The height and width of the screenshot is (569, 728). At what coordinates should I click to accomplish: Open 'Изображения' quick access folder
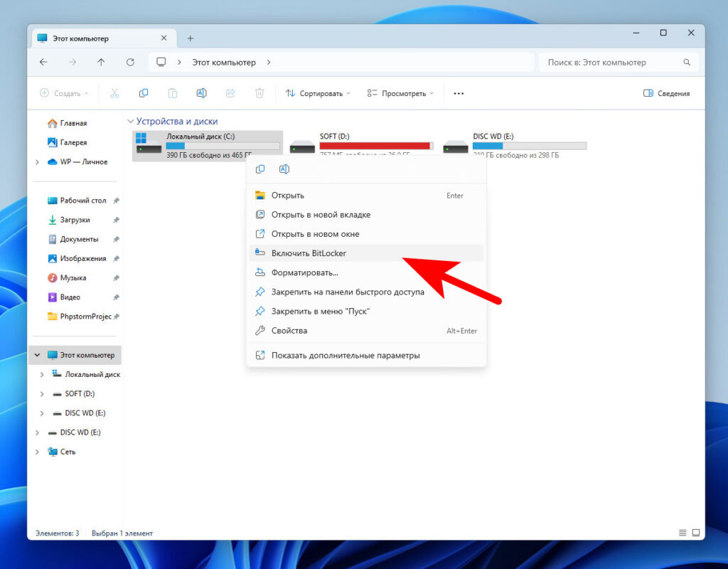(77, 258)
